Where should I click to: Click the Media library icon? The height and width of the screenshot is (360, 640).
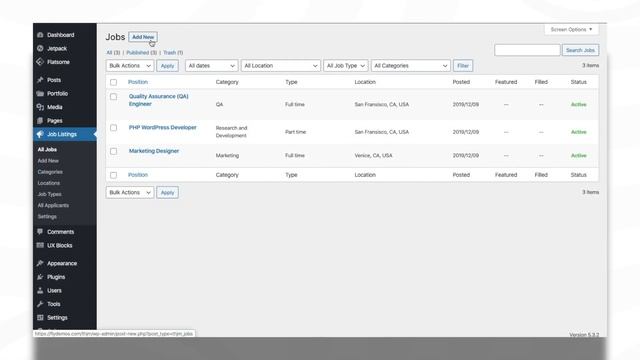pyautogui.click(x=40, y=107)
